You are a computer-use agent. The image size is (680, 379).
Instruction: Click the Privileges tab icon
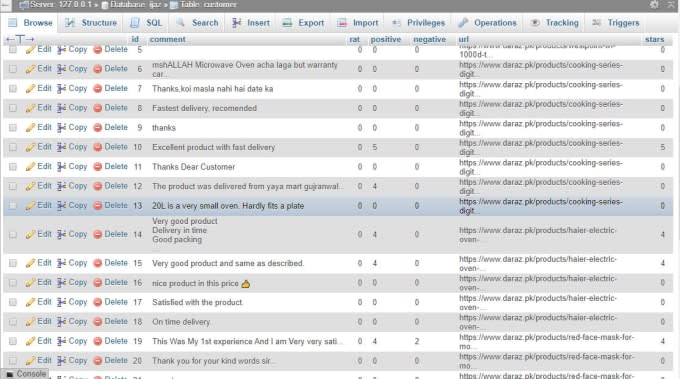coord(396,23)
